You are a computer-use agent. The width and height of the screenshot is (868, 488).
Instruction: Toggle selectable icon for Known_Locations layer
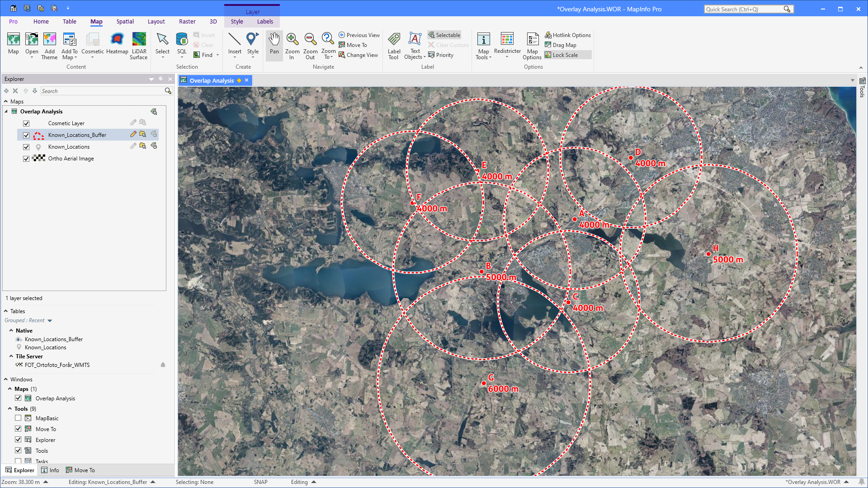click(143, 146)
